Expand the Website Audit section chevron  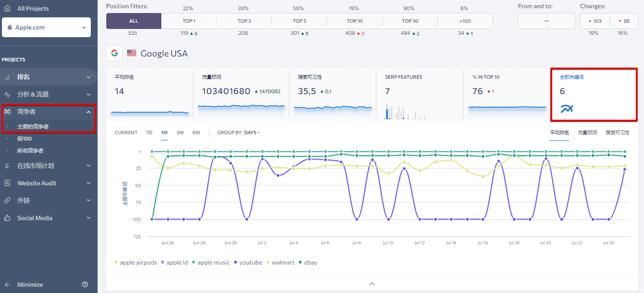[x=88, y=183]
